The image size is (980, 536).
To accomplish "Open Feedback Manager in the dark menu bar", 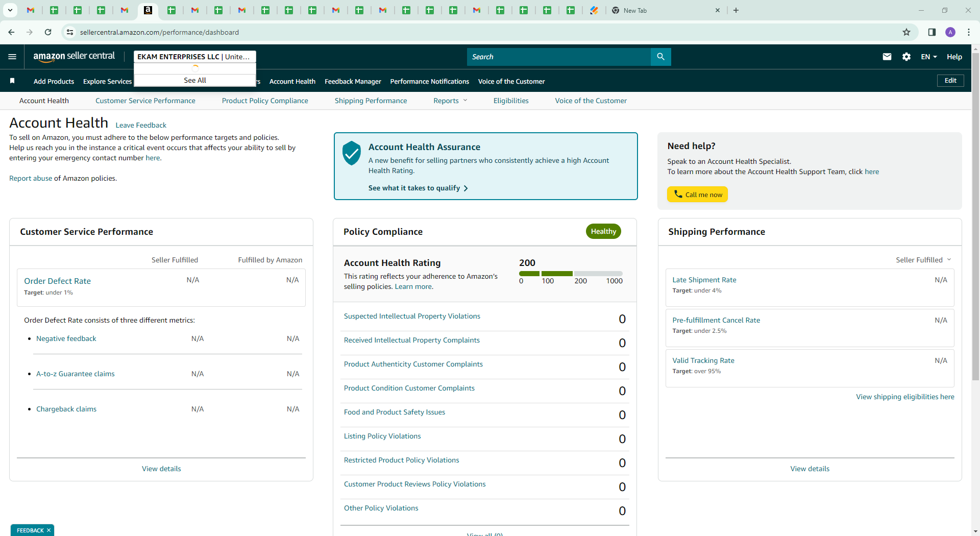I will click(x=353, y=81).
